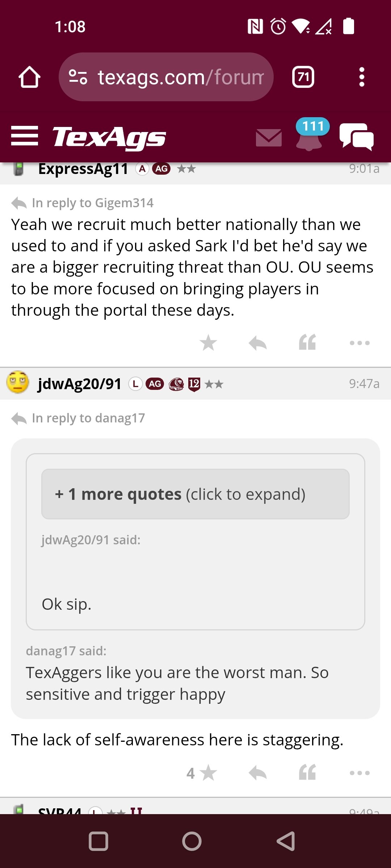This screenshot has height=868, width=391.
Task: Tap the texags.com address bar
Action: coord(166,77)
